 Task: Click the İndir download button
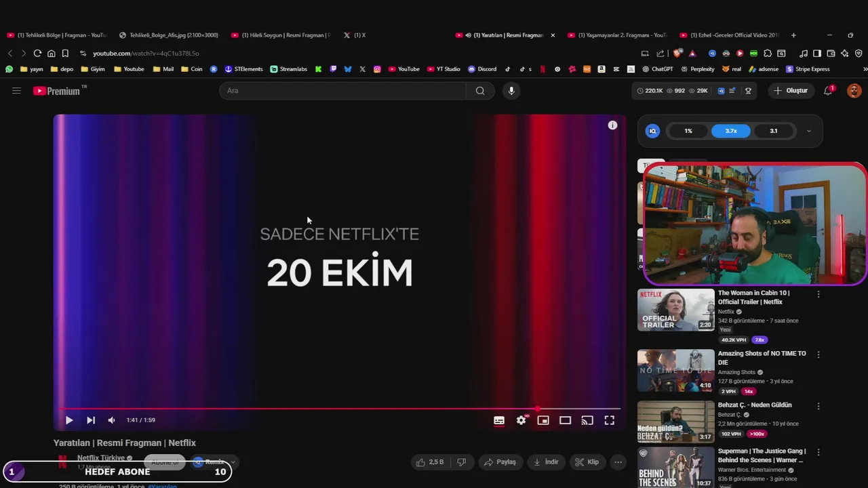pyautogui.click(x=546, y=462)
